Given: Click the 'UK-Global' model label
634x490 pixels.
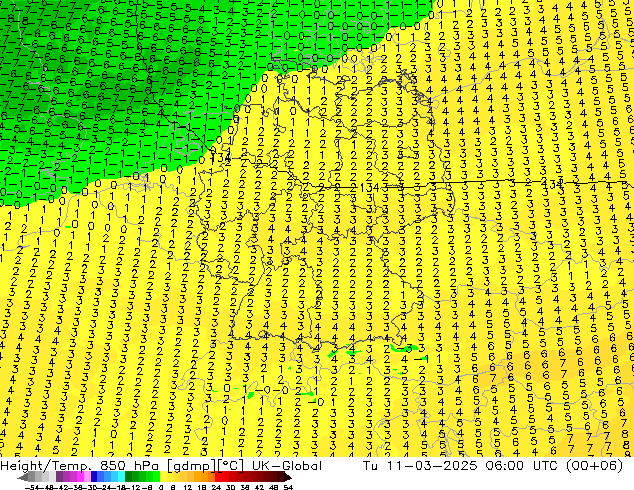Looking at the screenshot, I should pyautogui.click(x=287, y=466).
